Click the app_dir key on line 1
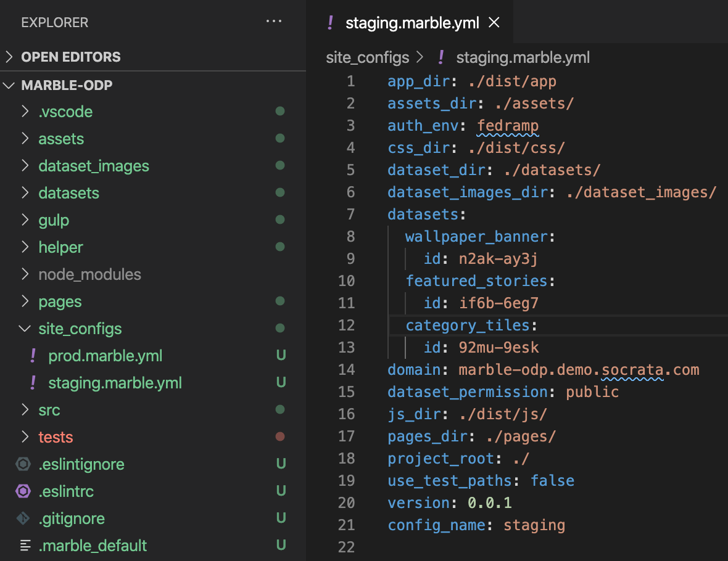The image size is (728, 561). pyautogui.click(x=420, y=81)
